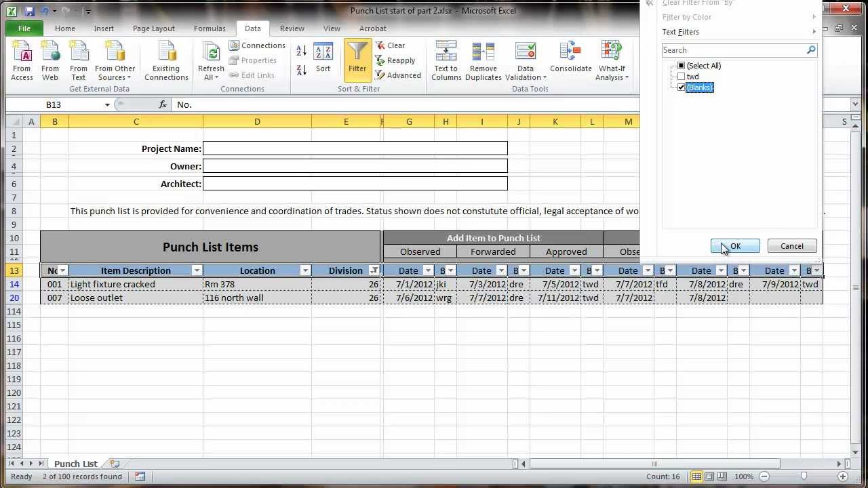The image size is (868, 488).
Task: Switch to Normal view in status bar
Action: [698, 476]
